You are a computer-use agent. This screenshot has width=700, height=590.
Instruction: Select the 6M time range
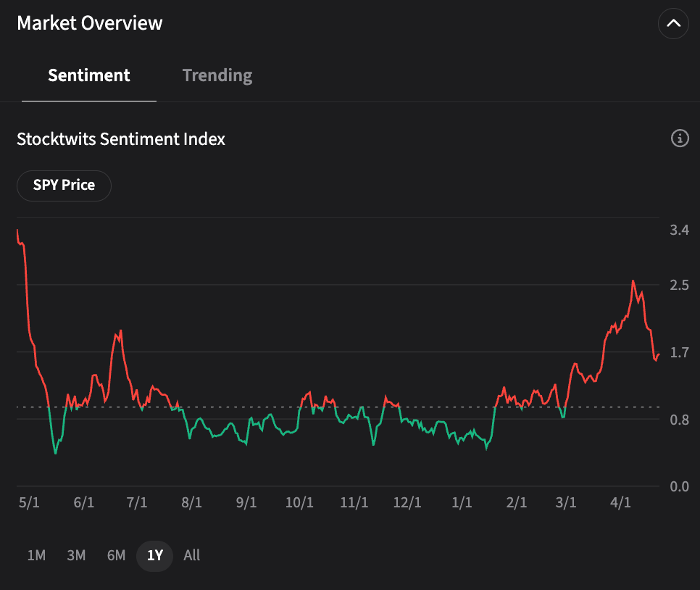tap(116, 555)
